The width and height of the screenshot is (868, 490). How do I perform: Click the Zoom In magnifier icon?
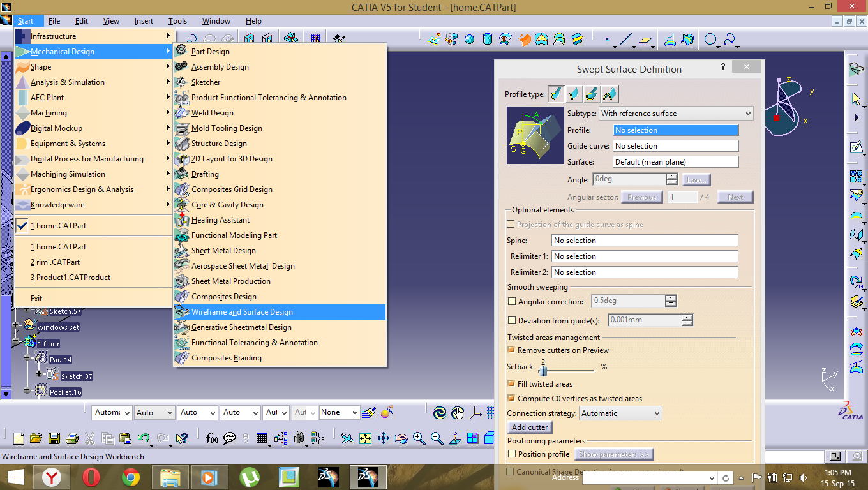pyautogui.click(x=419, y=438)
